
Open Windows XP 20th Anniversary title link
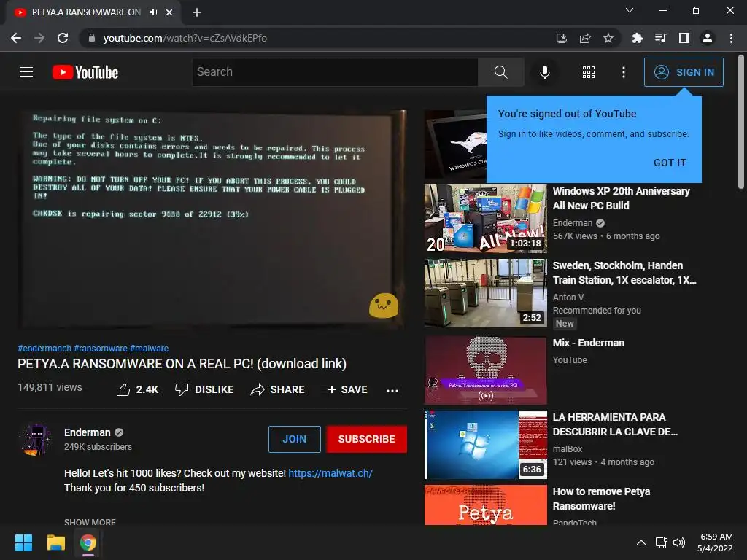tap(622, 198)
